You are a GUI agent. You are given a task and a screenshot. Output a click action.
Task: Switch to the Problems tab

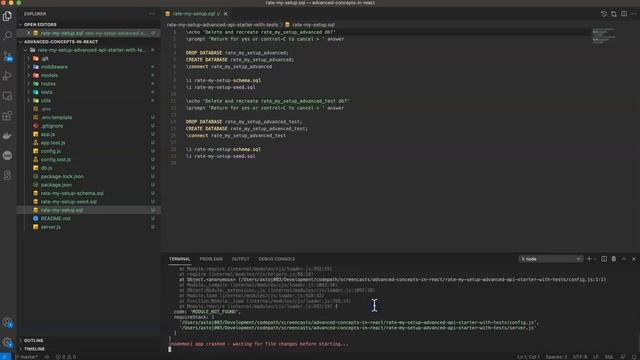(211, 259)
